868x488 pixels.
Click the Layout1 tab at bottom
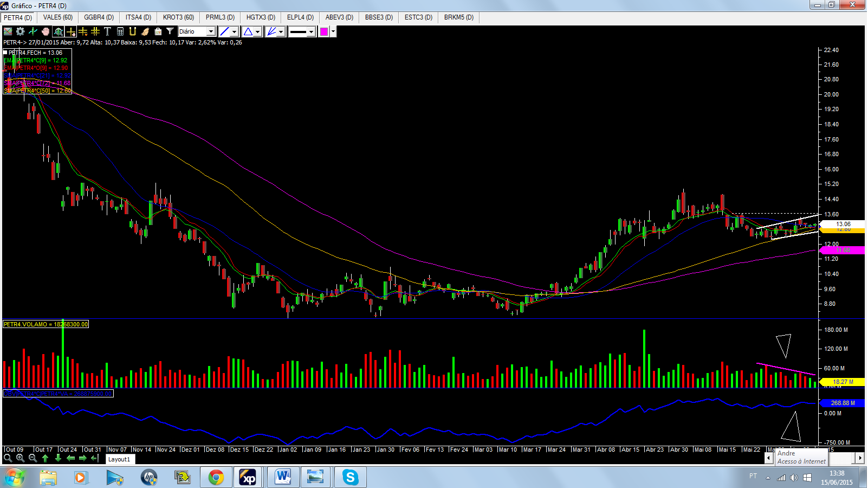click(x=120, y=459)
